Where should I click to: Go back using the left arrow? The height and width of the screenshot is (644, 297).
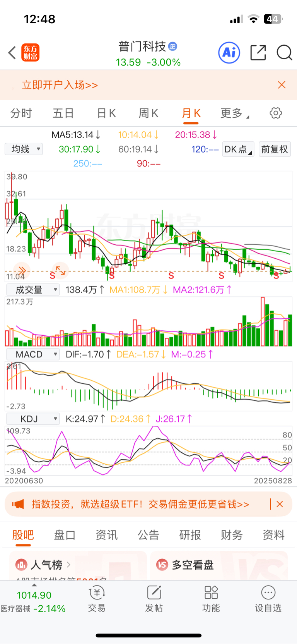(x=12, y=53)
